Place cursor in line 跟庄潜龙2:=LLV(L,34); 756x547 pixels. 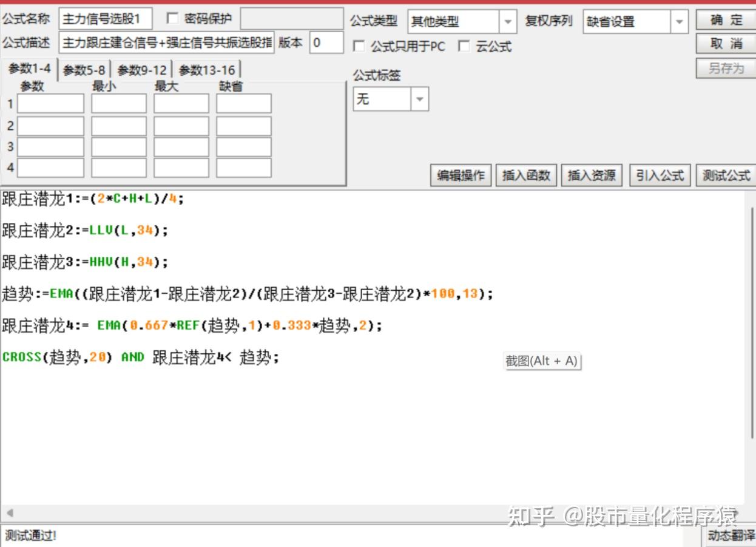point(85,230)
